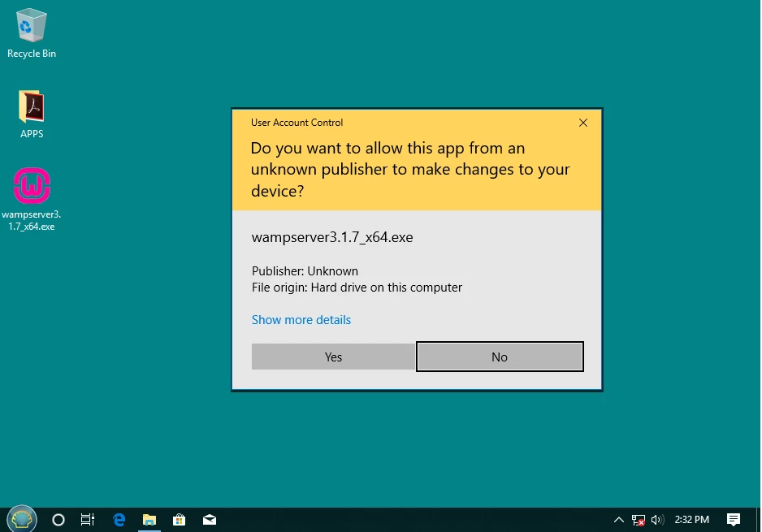Click the File origin line in dialog
Screen dimensions: 762x532
357,288
